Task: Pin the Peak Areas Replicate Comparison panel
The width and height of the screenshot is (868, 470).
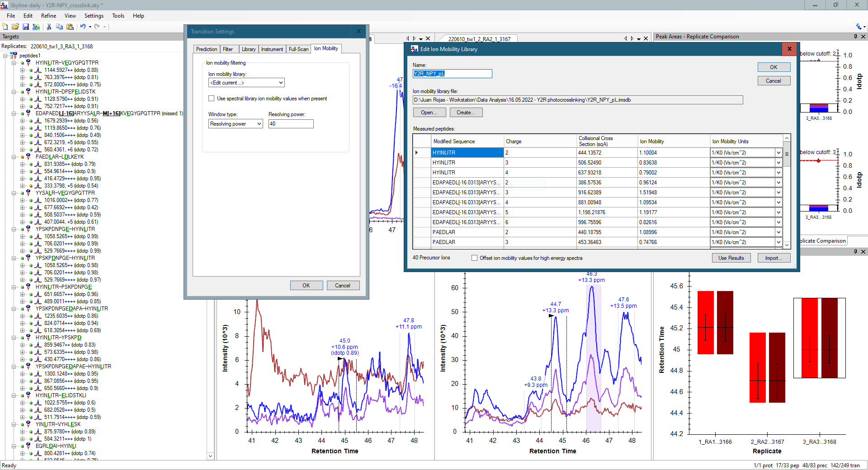Action: click(855, 37)
